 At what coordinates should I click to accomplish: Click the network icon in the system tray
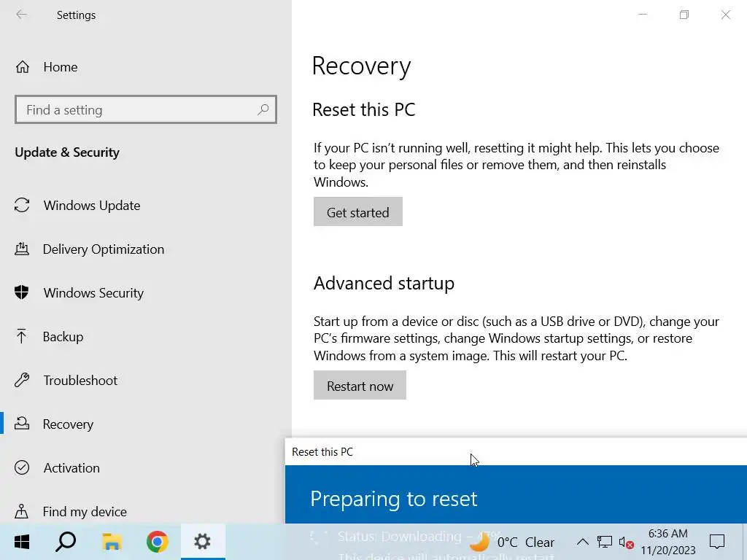point(605,542)
